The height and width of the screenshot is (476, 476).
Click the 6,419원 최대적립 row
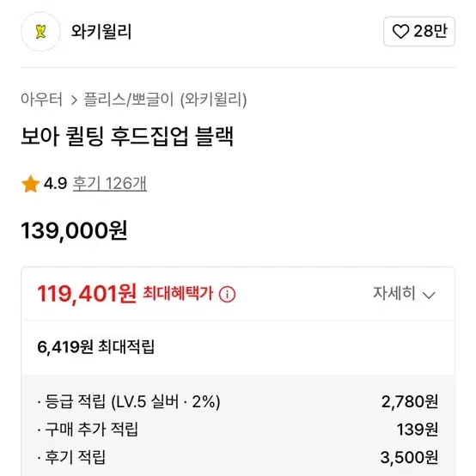pyautogui.click(x=238, y=347)
